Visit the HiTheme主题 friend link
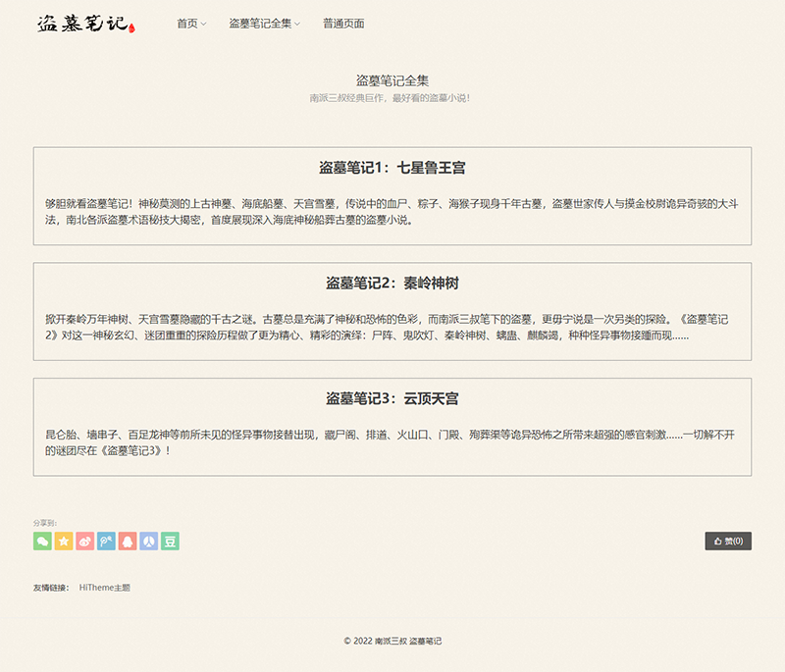The image size is (785, 672). [x=105, y=588]
